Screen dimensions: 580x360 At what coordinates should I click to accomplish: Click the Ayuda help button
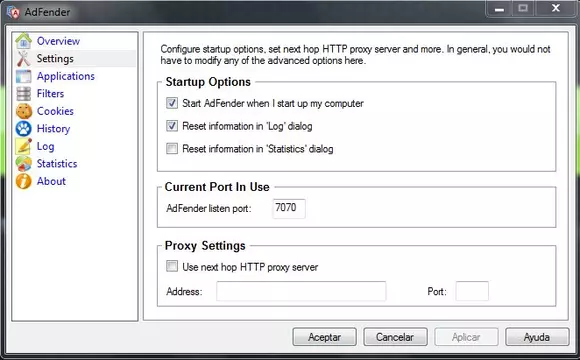tap(537, 337)
